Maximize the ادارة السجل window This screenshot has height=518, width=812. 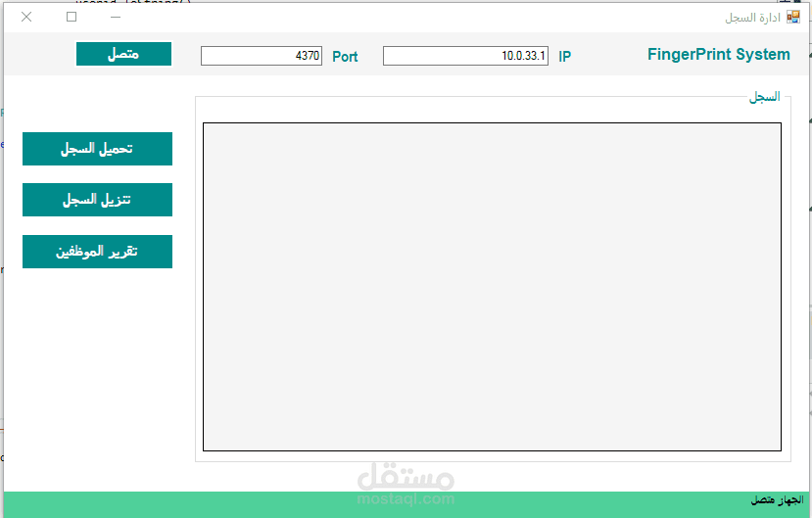pos(72,17)
